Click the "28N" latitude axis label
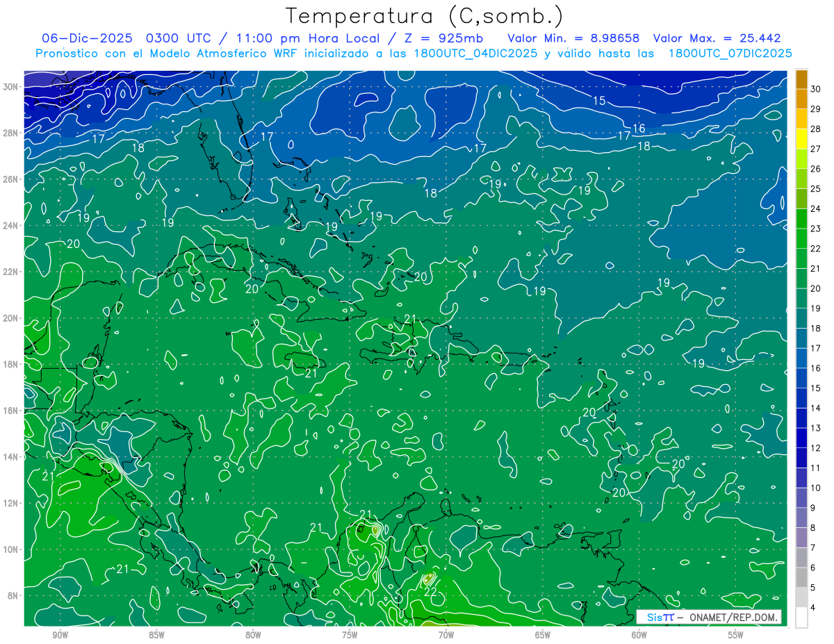Viewport: 834px width, 644px height. tap(10, 133)
